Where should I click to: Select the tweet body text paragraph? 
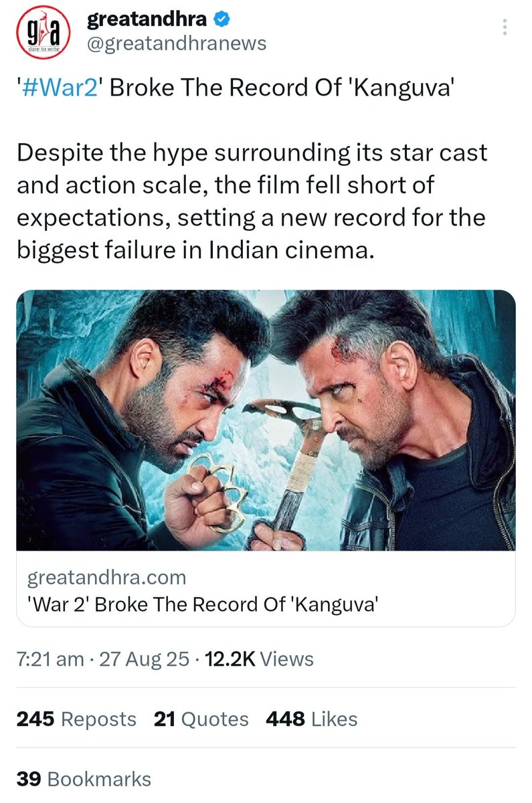pyautogui.click(x=252, y=201)
